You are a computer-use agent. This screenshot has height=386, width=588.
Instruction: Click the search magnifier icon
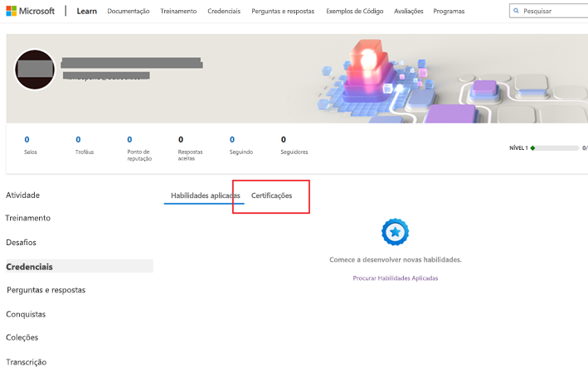pyautogui.click(x=516, y=11)
